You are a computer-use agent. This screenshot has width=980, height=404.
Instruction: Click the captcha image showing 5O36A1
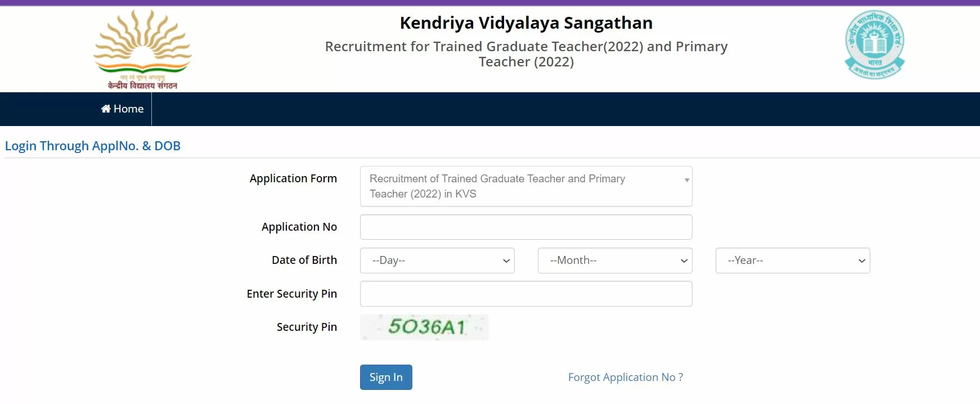point(424,327)
